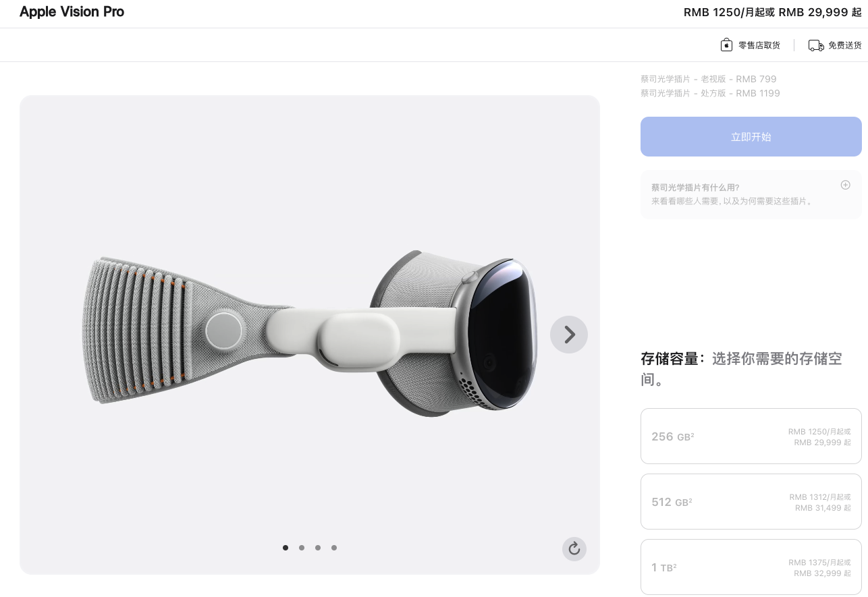Click the plus icon beside ZEISS inserts question
This screenshot has width=868, height=597.
click(845, 185)
